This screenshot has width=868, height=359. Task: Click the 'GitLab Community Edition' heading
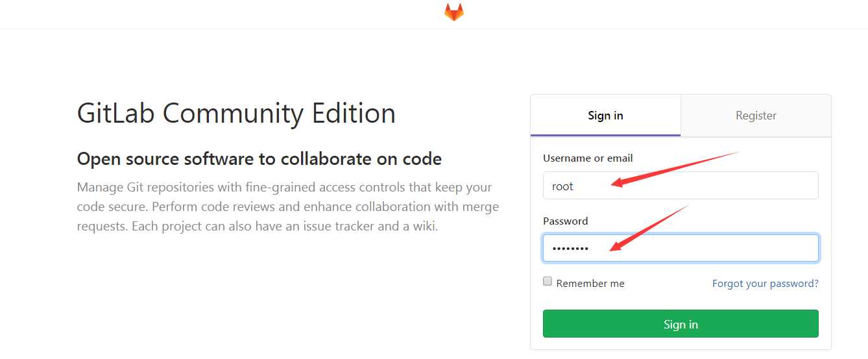tap(236, 114)
